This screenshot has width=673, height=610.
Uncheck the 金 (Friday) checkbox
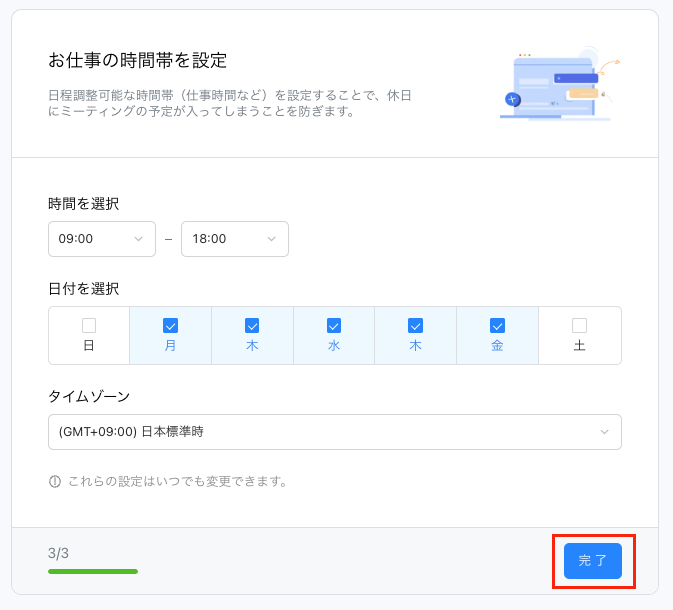497,325
